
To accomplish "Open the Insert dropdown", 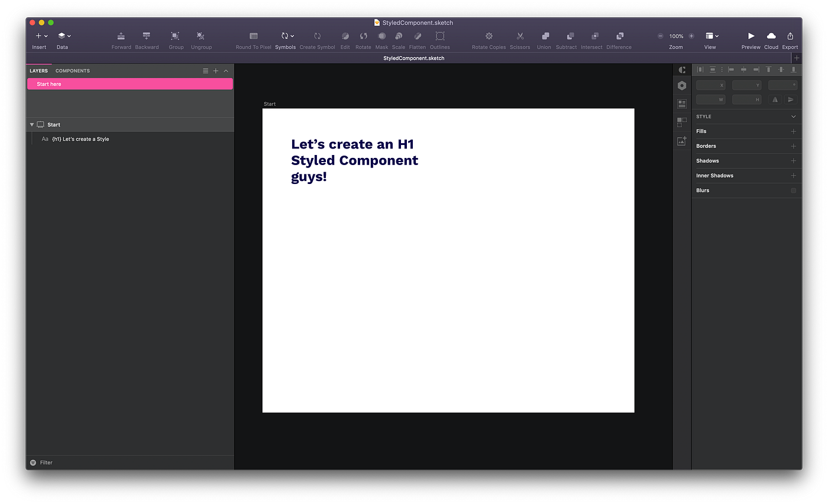I will [39, 36].
